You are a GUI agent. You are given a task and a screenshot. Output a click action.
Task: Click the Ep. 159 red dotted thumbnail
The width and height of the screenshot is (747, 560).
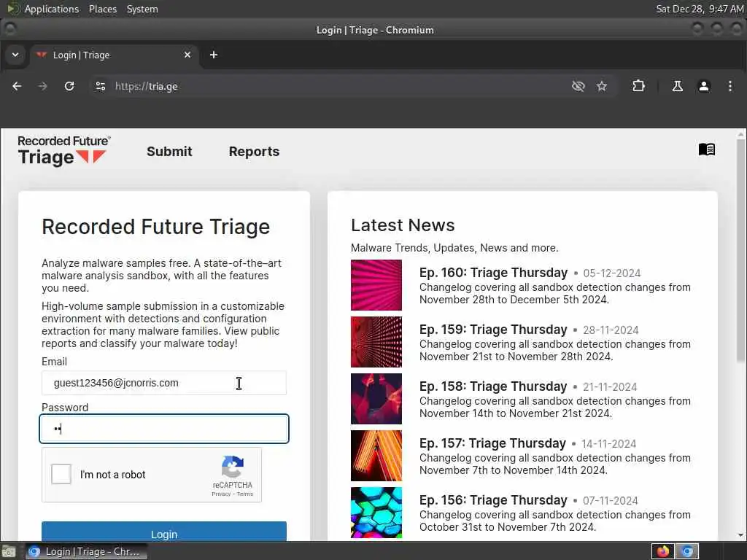376,342
